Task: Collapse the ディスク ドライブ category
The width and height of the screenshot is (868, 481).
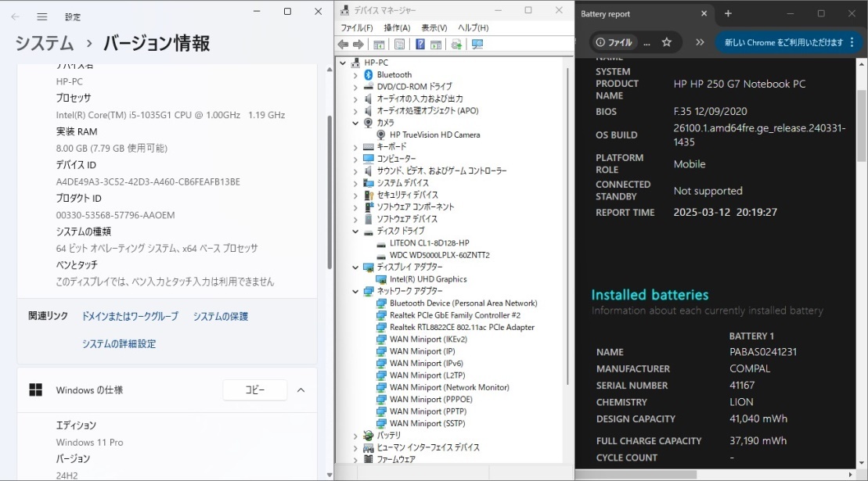Action: pyautogui.click(x=355, y=231)
